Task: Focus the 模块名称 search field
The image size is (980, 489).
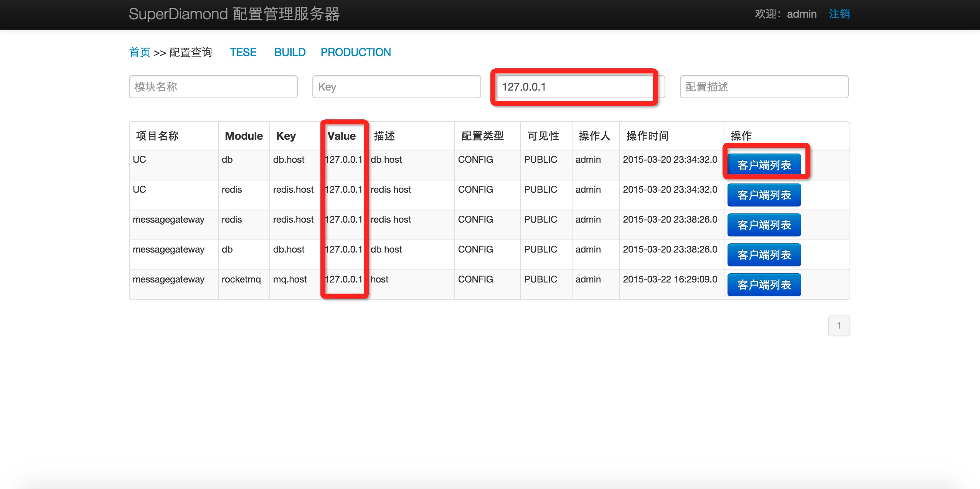Action: (x=213, y=87)
